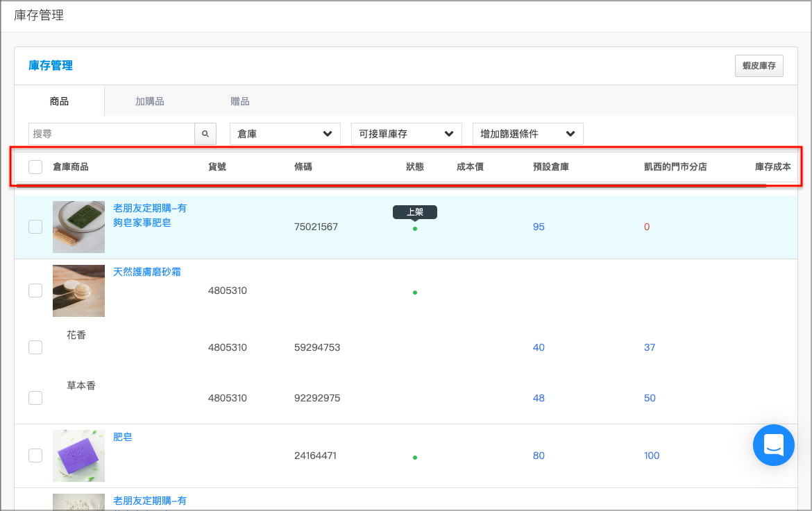The height and width of the screenshot is (511, 812).
Task: Click the search magnifier icon button
Action: click(205, 134)
